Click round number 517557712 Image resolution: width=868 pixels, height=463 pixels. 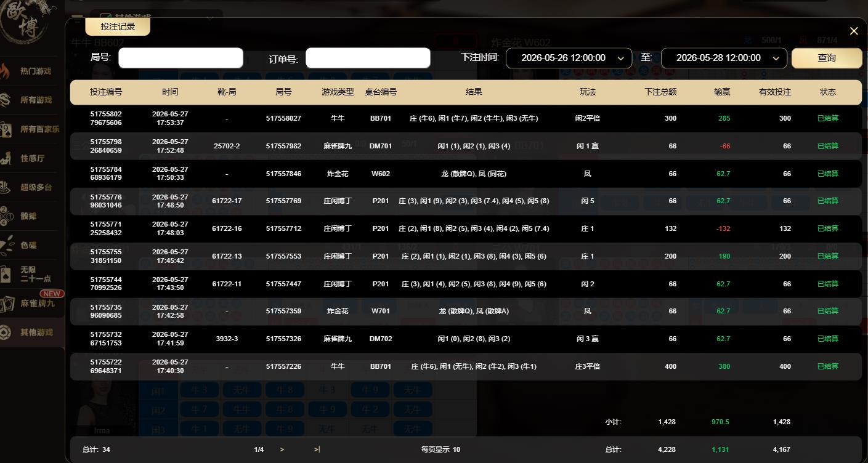coord(283,228)
